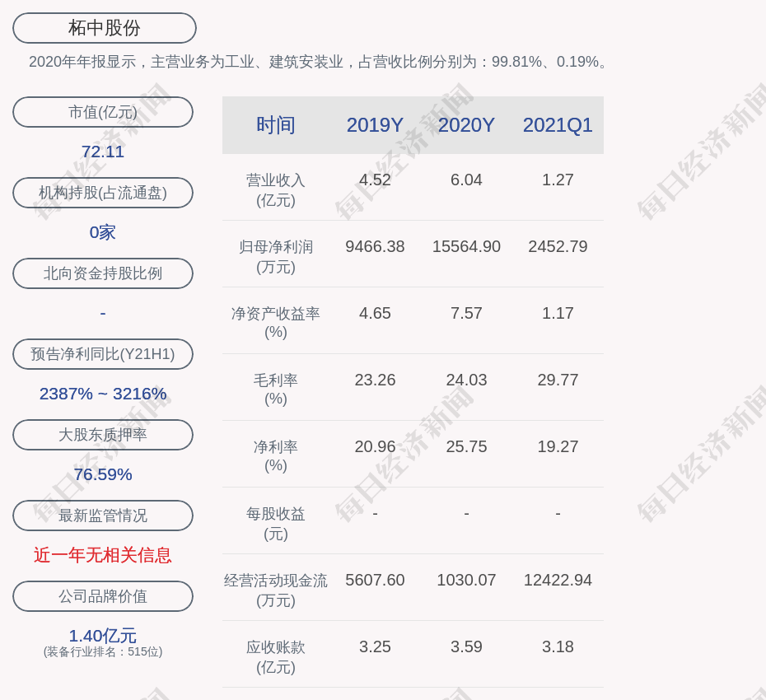Click the 机构持股(占流通盘) label
Viewport: 766px width, 700px height.
(103, 193)
